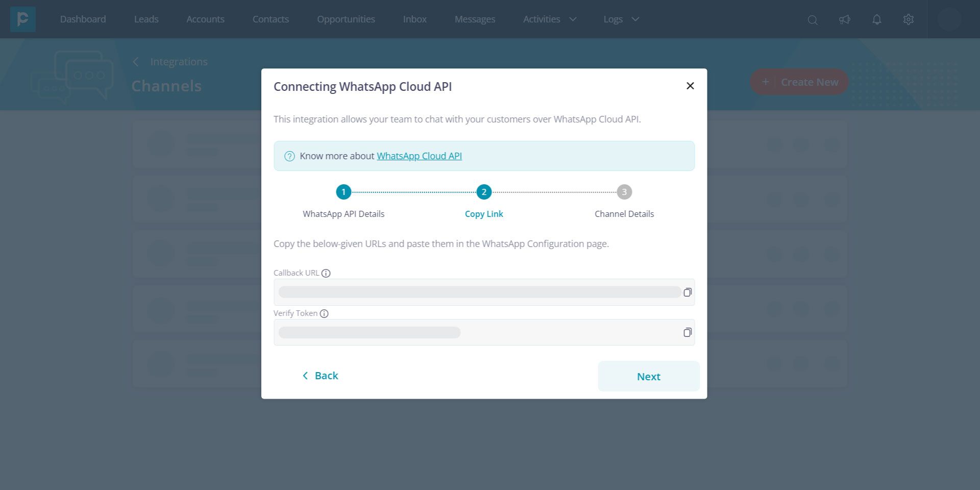The width and height of the screenshot is (980, 490).
Task: Open the Messages section
Action: pos(475,19)
